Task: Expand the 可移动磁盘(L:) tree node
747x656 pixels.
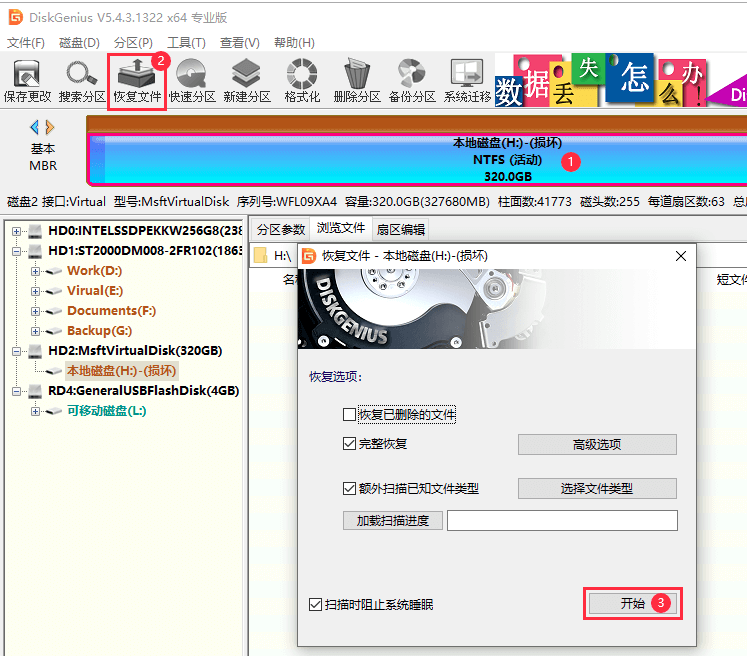Action: (36, 412)
